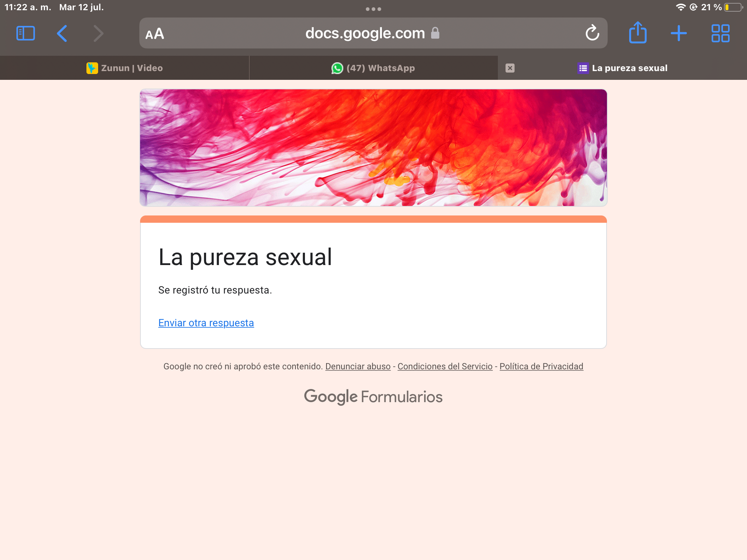Open the Denunciar abuso link

click(x=358, y=366)
